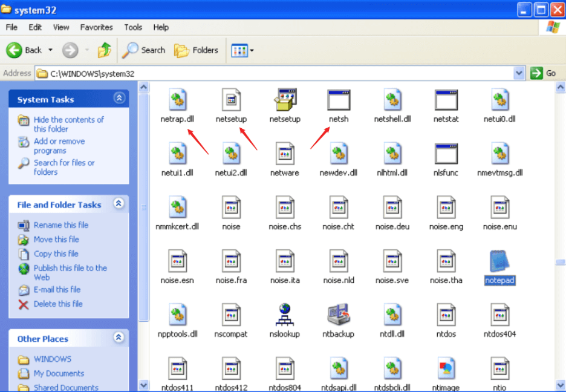Viewport: 566px width, 392px height.
Task: Collapse the File and Folder Tasks panel
Action: [119, 204]
